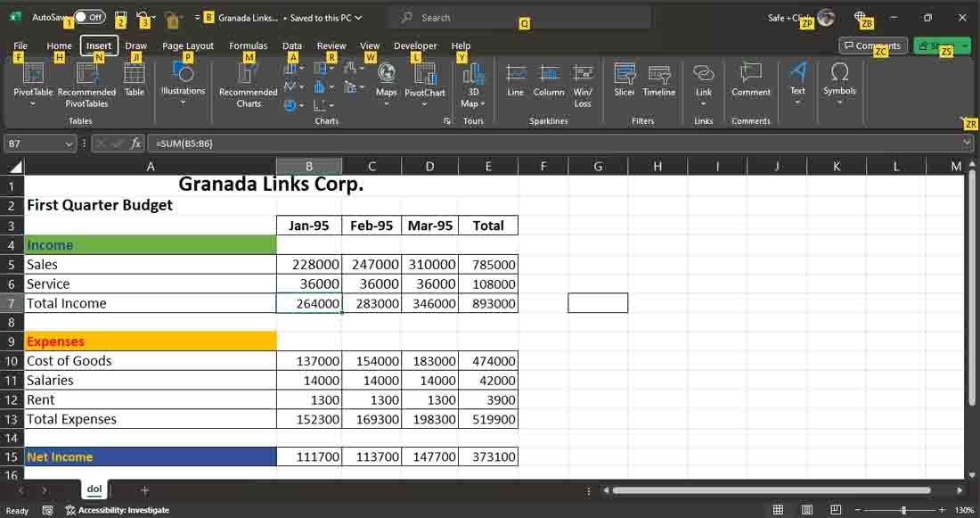Viewport: 980px width, 518px height.
Task: Click the Save icon in title bar
Action: (120, 18)
